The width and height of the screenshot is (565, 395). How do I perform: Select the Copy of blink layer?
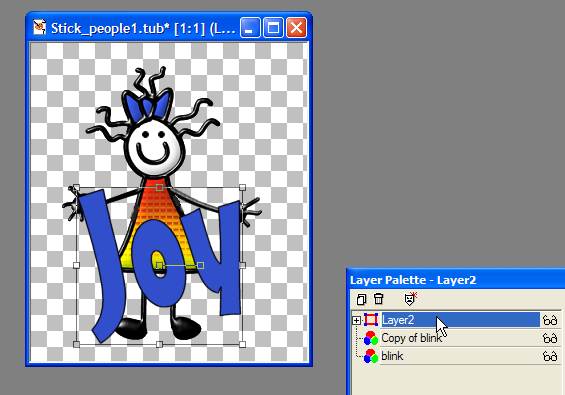[x=411, y=338]
